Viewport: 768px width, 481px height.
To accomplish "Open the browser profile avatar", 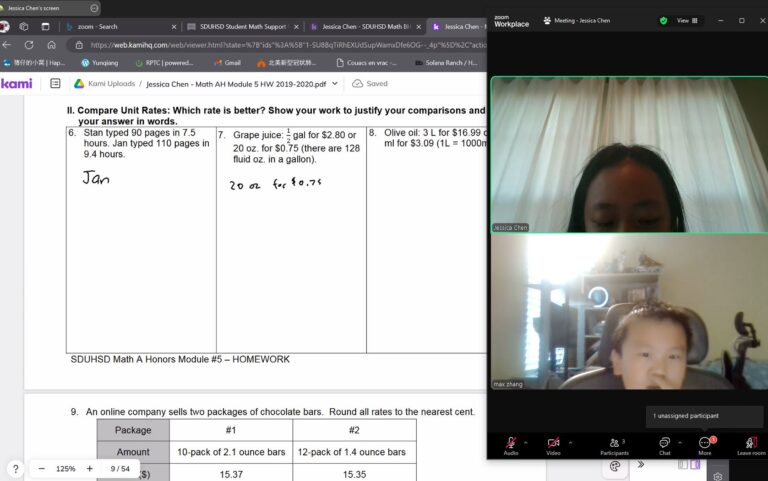I will pos(4,26).
